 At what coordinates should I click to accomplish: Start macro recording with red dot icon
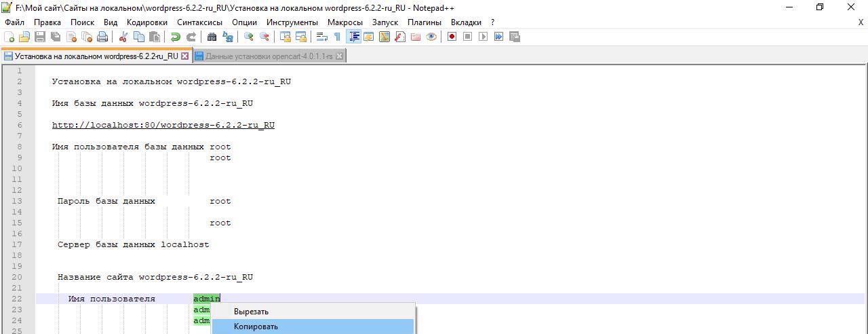(452, 37)
